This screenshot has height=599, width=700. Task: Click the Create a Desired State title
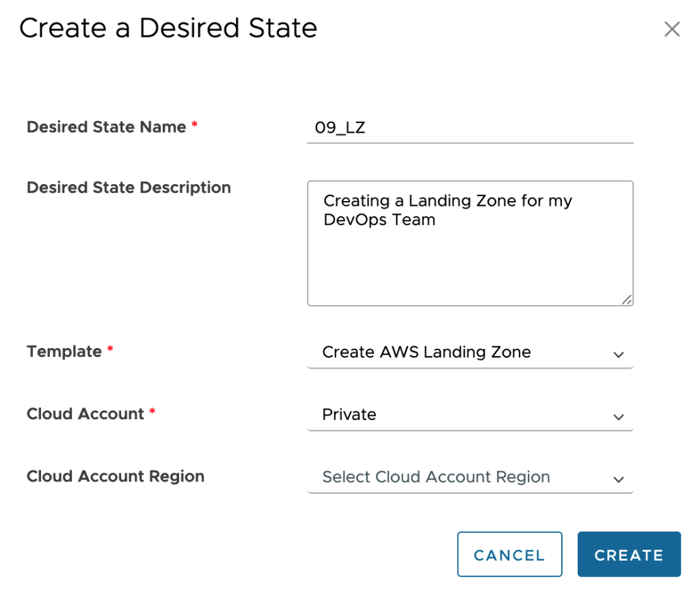pos(168,29)
